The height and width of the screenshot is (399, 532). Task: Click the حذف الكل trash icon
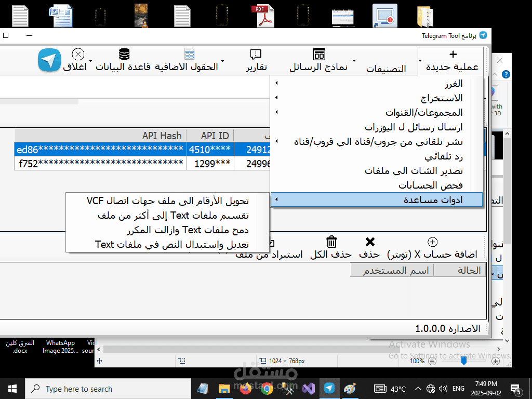(x=331, y=242)
